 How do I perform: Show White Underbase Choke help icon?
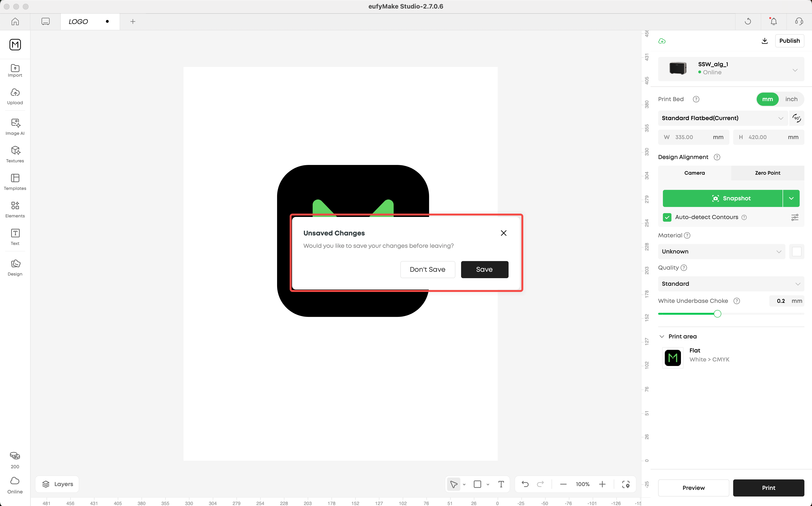[736, 301]
